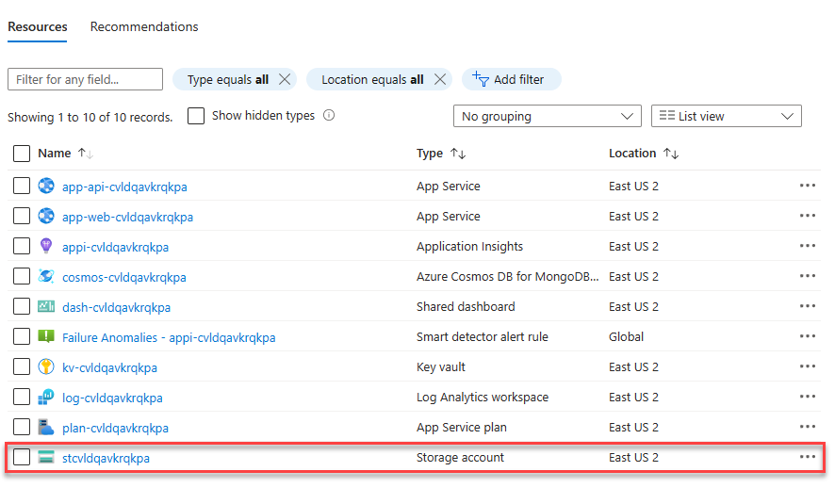Click the Smart detector alert rule type cell
This screenshot has width=835, height=504.
point(483,337)
